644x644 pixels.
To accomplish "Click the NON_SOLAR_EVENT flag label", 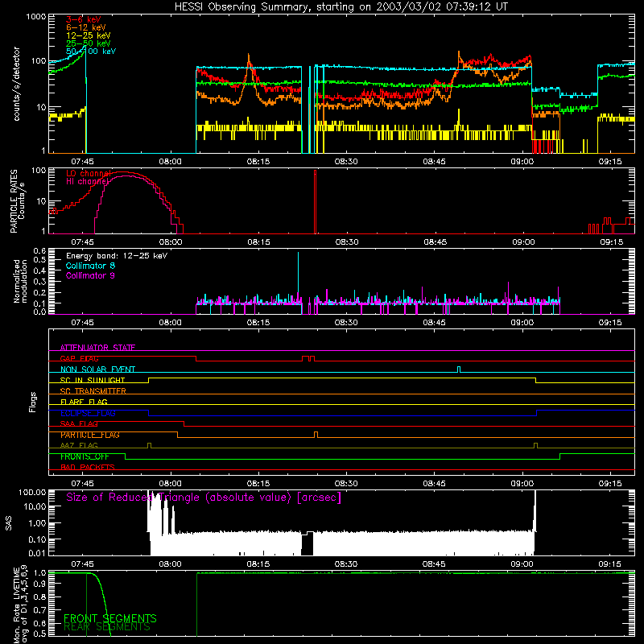I will (97, 369).
